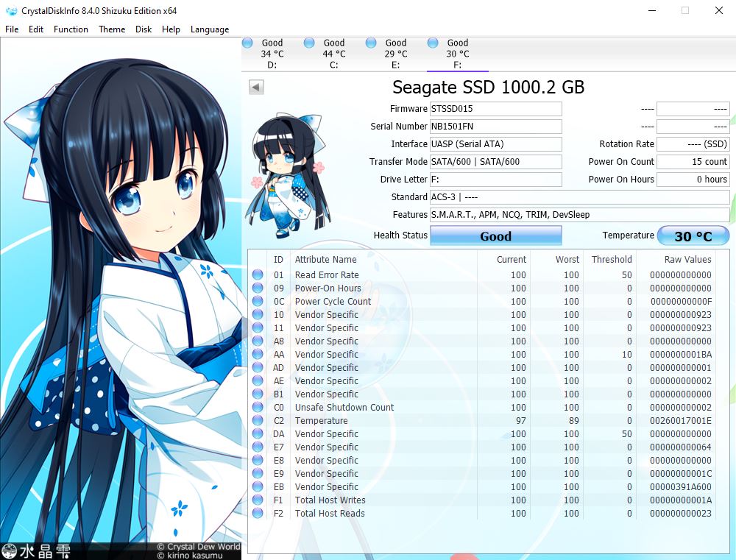Click the status orb for attribute ID E7

(258, 447)
